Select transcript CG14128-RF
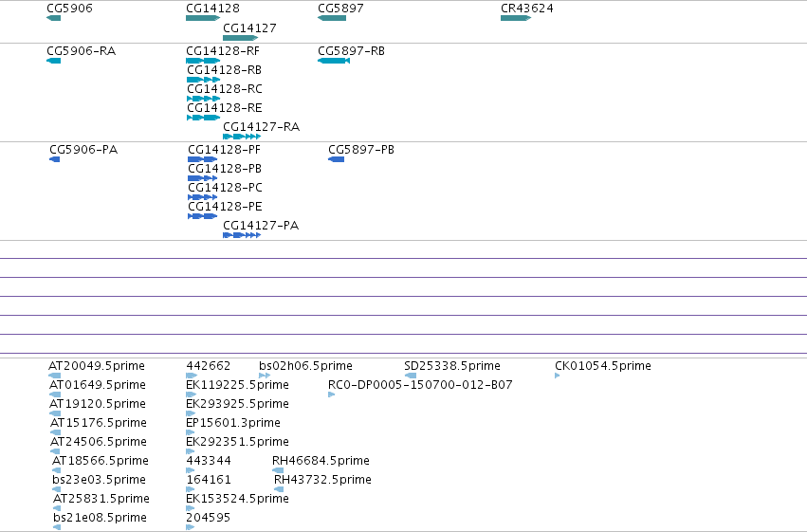Viewport: 807px width, 532px height. (203, 61)
